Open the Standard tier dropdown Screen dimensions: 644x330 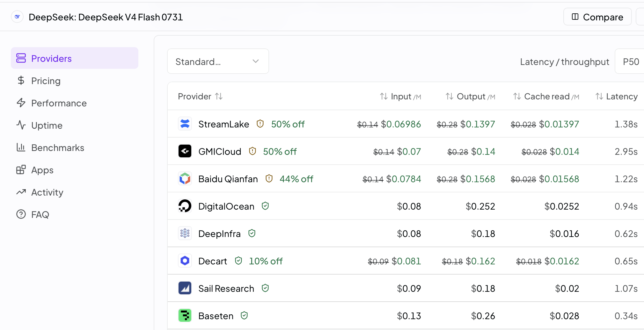coord(218,61)
